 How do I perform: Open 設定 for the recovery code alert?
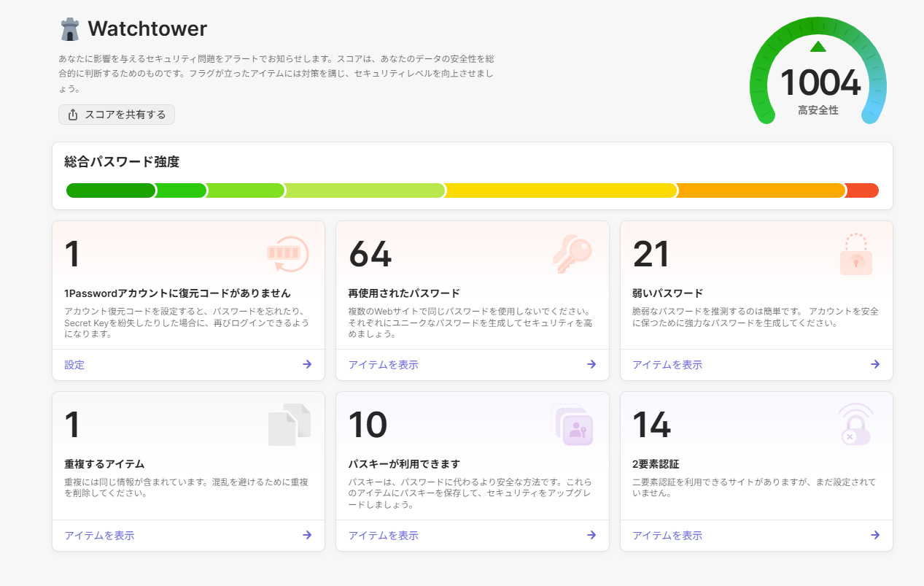point(74,364)
